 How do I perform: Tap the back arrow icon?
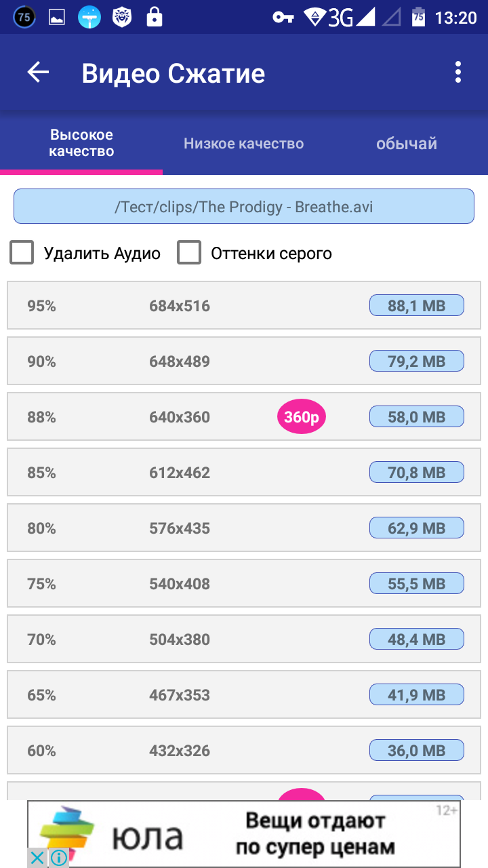(39, 73)
